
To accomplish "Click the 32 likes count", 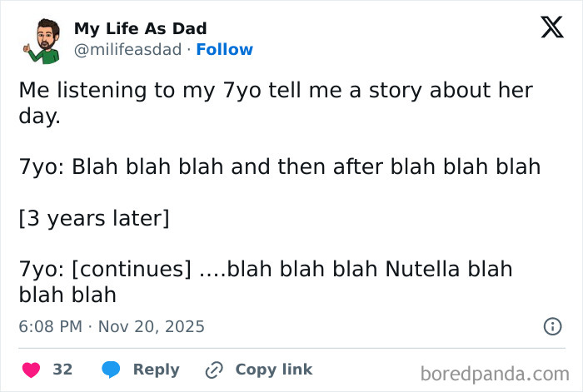I will point(62,369).
